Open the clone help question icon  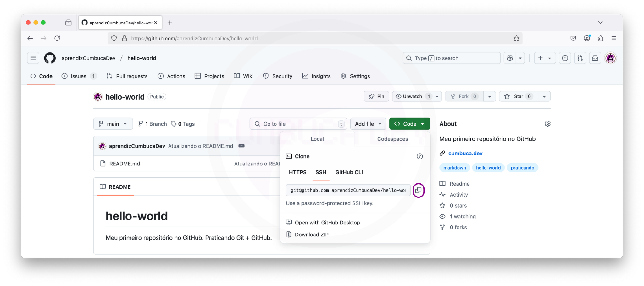(x=419, y=156)
